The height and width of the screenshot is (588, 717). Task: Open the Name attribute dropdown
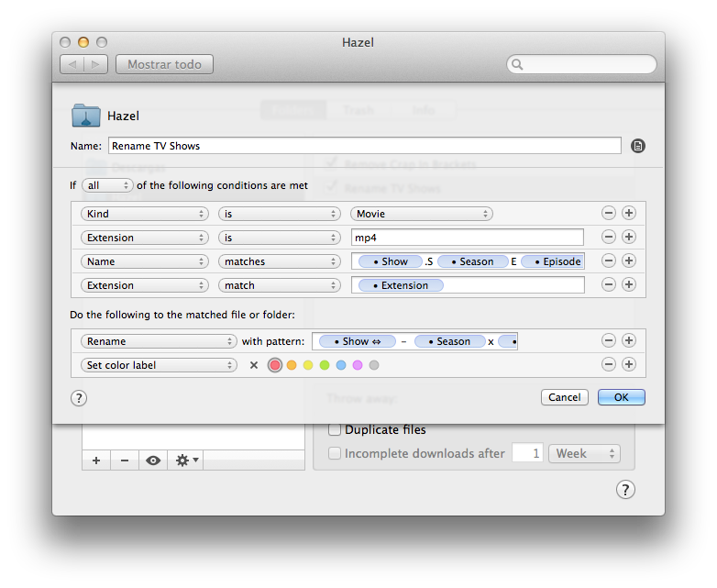click(x=145, y=261)
